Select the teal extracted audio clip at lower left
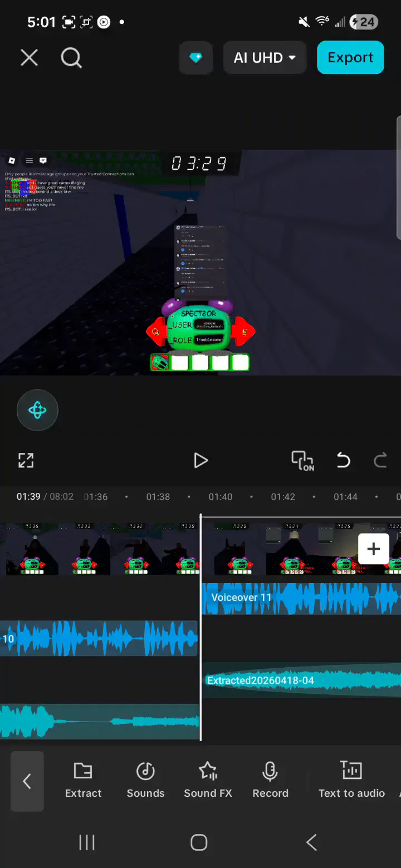This screenshot has width=401, height=868. click(x=99, y=722)
